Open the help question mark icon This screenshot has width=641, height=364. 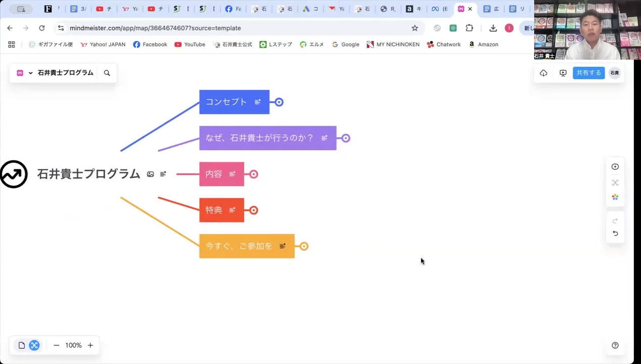click(615, 345)
